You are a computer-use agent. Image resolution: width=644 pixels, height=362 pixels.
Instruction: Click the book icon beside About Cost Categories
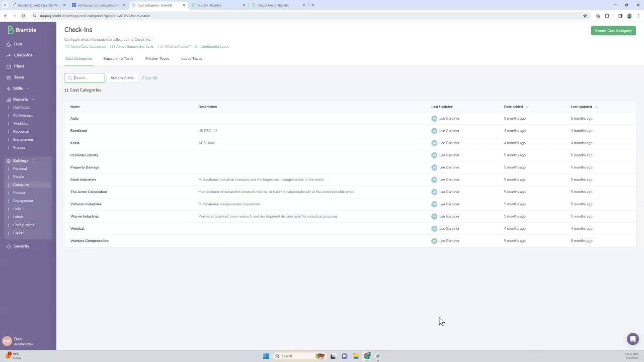(x=67, y=47)
